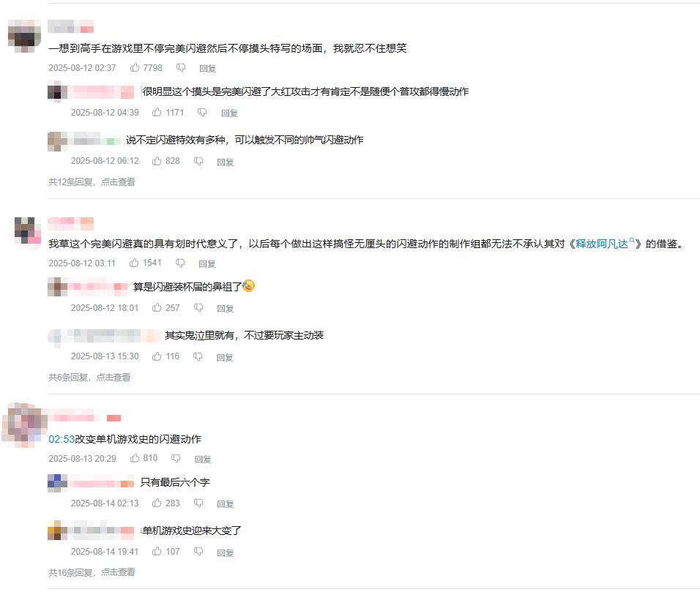Viewport: 700px width, 592px height.
Task: Reply to the 2025-08-12 04:39 comment
Action: (x=229, y=113)
